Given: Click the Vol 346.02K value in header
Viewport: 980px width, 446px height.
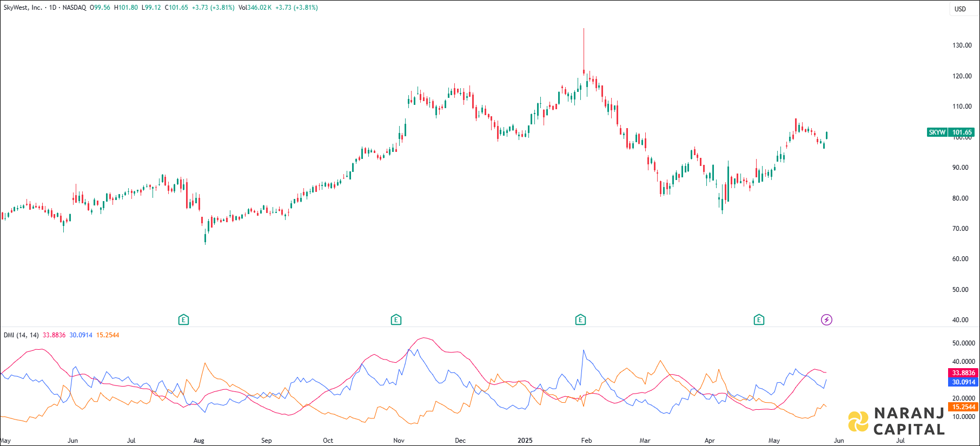Looking at the screenshot, I should pos(255,8).
